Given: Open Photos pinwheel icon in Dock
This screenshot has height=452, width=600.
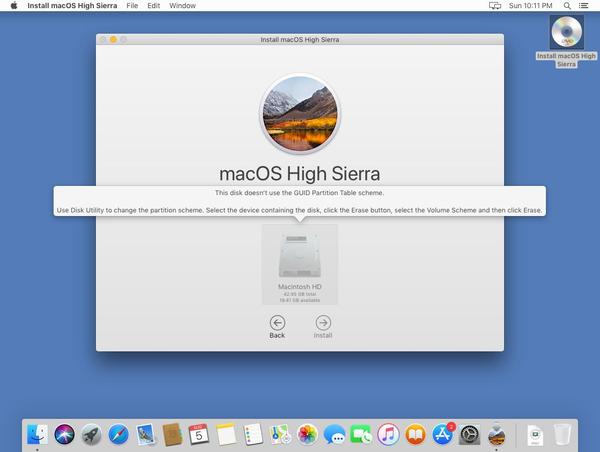Looking at the screenshot, I should point(307,435).
